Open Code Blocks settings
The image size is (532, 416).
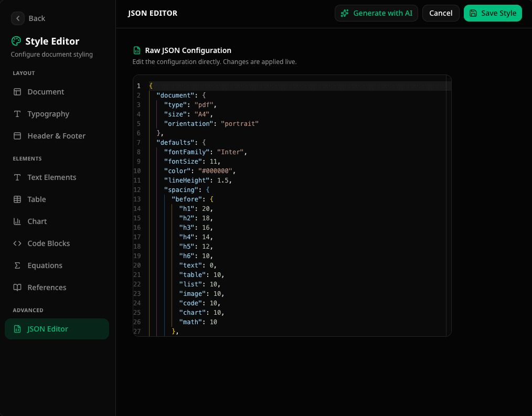[x=57, y=243]
